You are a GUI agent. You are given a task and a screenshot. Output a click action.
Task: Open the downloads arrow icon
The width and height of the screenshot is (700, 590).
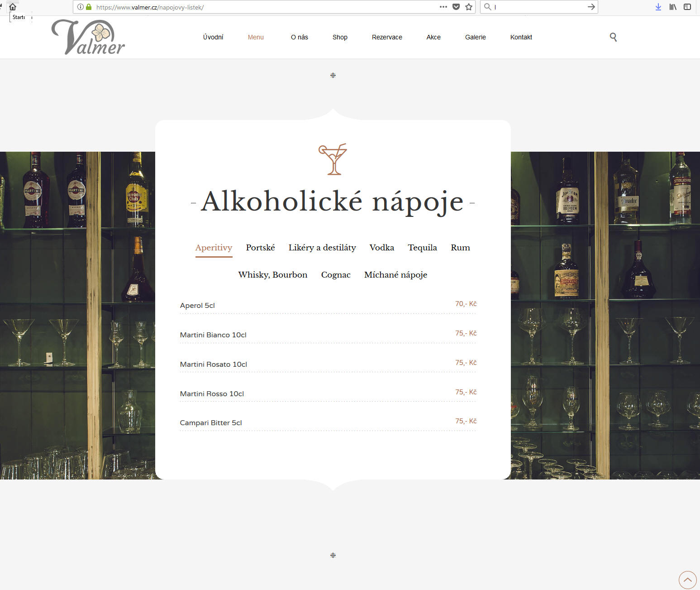(x=658, y=7)
